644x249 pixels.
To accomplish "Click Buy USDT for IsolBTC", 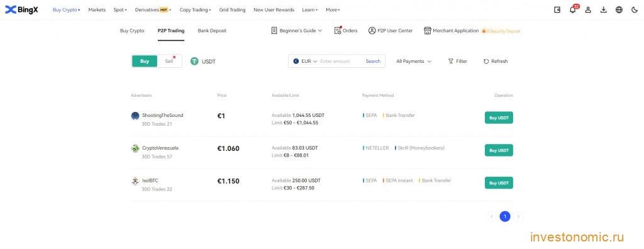I will 499,183.
